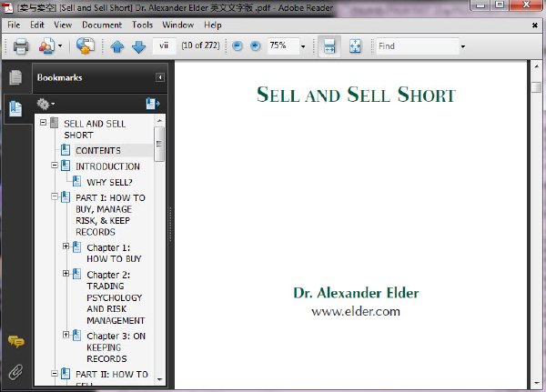This screenshot has height=392, width=546.
Task: Select Chapter 1: HOW TO BUY bookmark
Action: [x=114, y=253]
